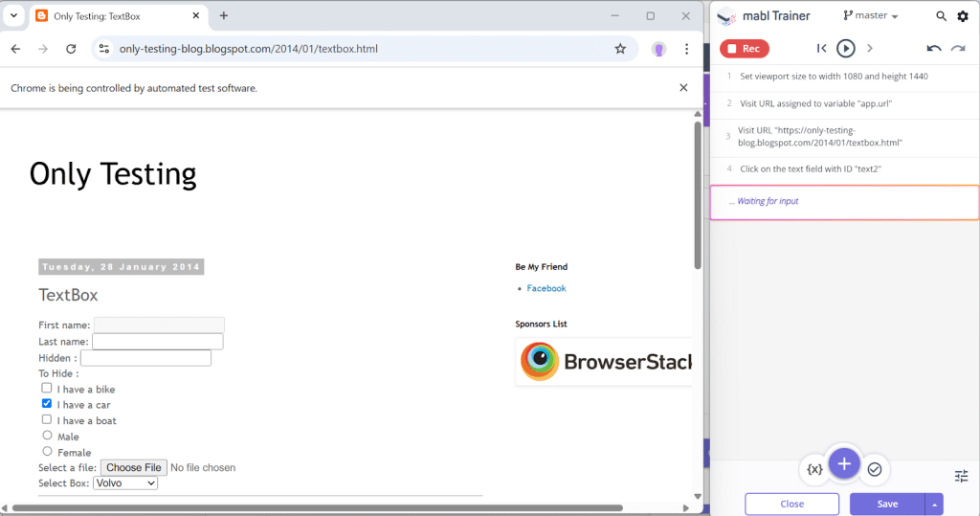Click the horizontal scrollbar left arrow
980x516 pixels.
point(5,508)
